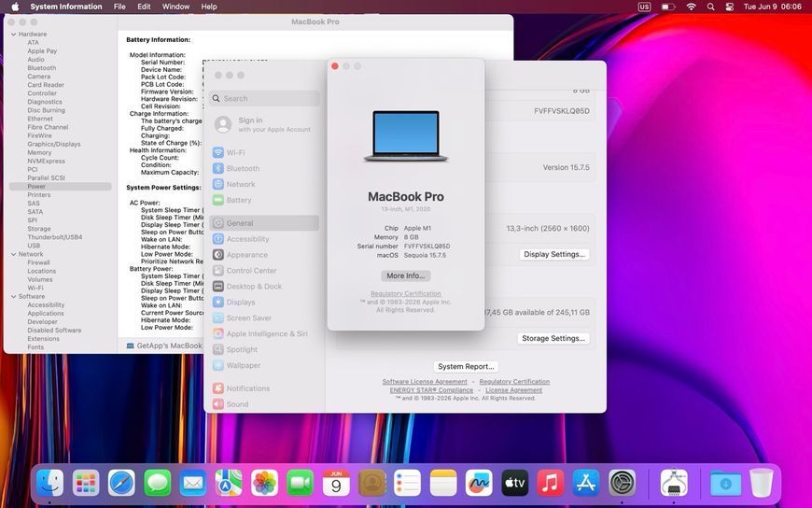Open the Window menu
The image size is (812, 508).
tap(175, 7)
